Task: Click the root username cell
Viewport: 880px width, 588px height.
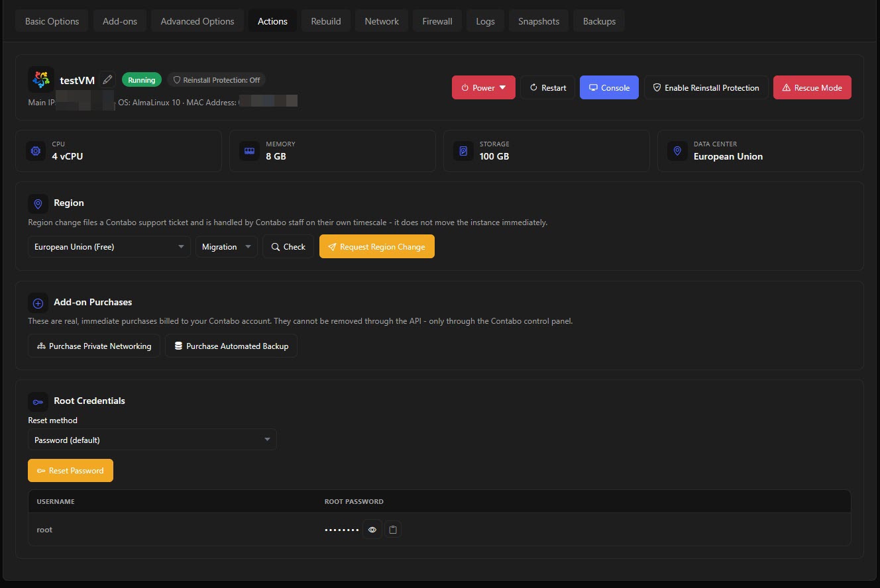Action: pos(44,530)
